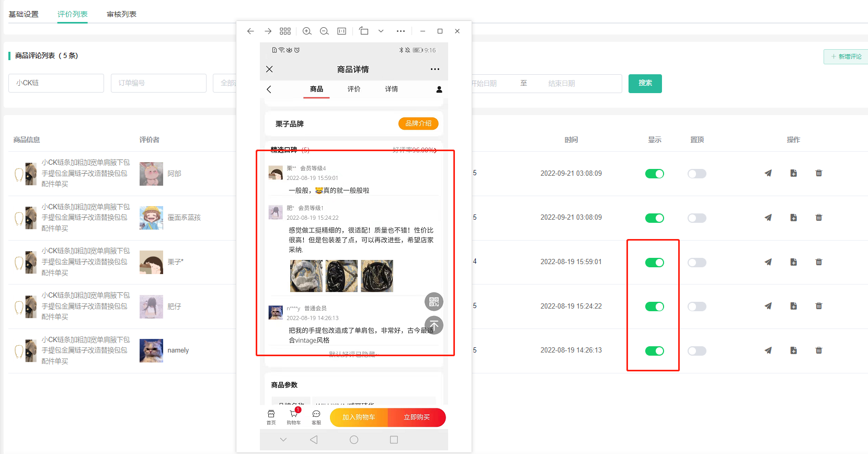Viewport: 868px width, 454px height.
Task: Enable pin-to-top toggle for 肥仔's review
Action: (696, 307)
